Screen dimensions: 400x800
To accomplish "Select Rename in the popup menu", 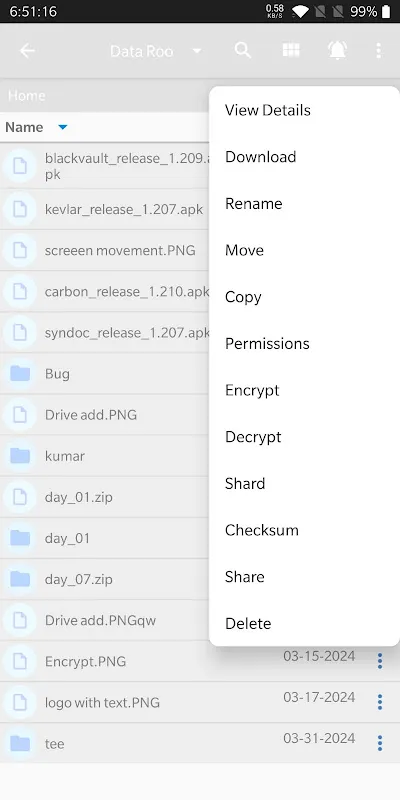I will pos(254,204).
